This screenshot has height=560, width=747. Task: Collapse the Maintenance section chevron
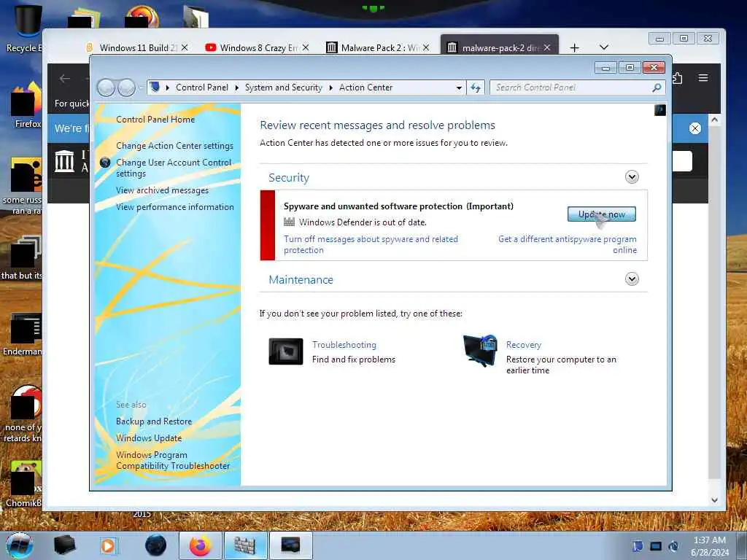click(x=632, y=279)
